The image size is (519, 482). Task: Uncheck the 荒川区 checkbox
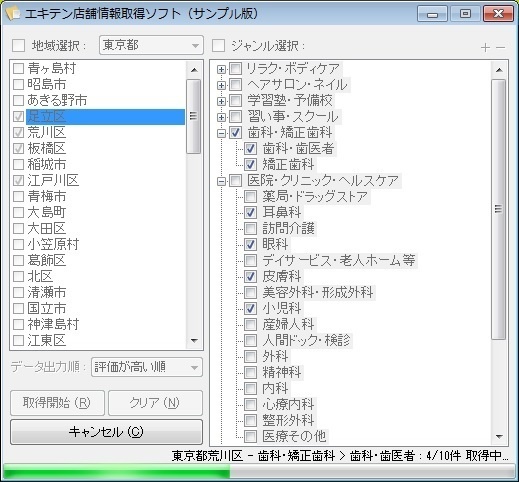click(x=18, y=132)
